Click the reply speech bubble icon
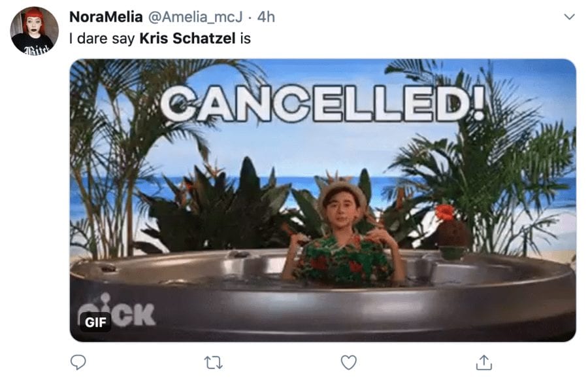The image size is (588, 380). 78,362
